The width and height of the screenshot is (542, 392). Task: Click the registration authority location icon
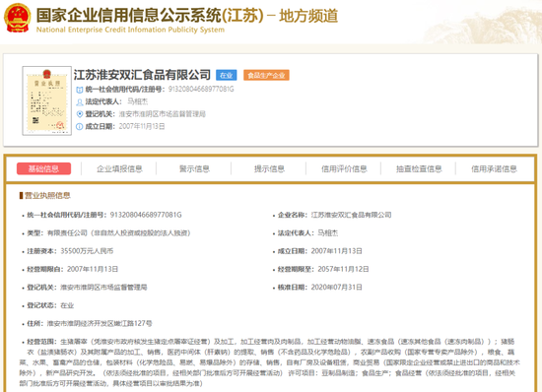coord(80,114)
